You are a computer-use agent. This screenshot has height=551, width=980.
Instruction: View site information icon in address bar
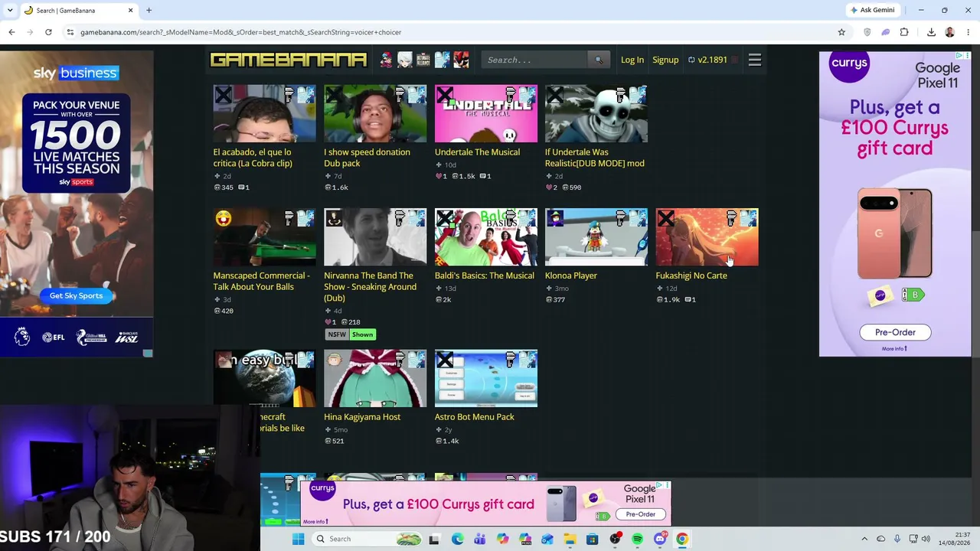[x=70, y=32]
